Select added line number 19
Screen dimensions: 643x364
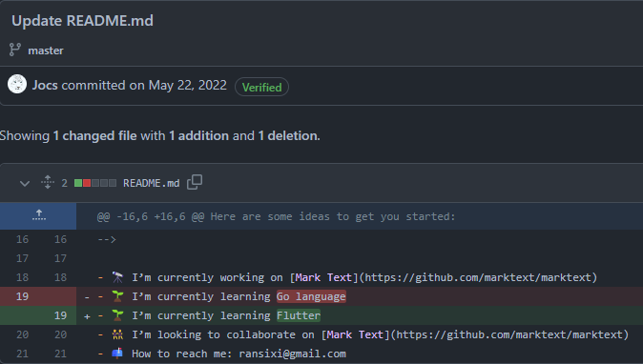coord(60,315)
